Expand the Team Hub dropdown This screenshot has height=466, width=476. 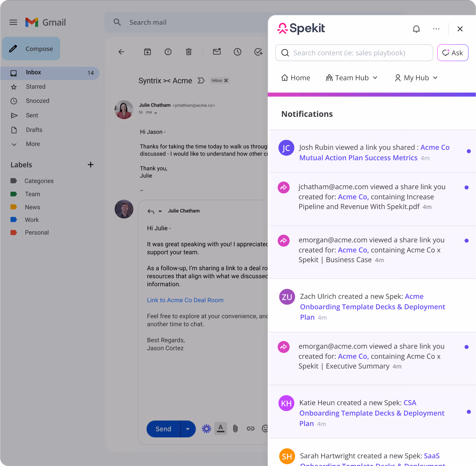351,78
